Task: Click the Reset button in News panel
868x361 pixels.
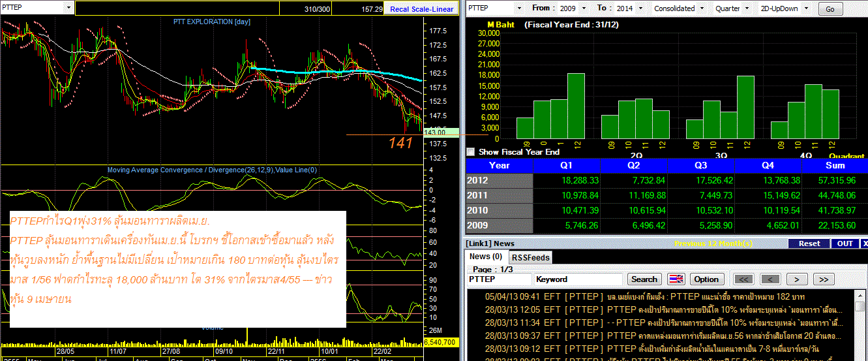Action: [809, 243]
